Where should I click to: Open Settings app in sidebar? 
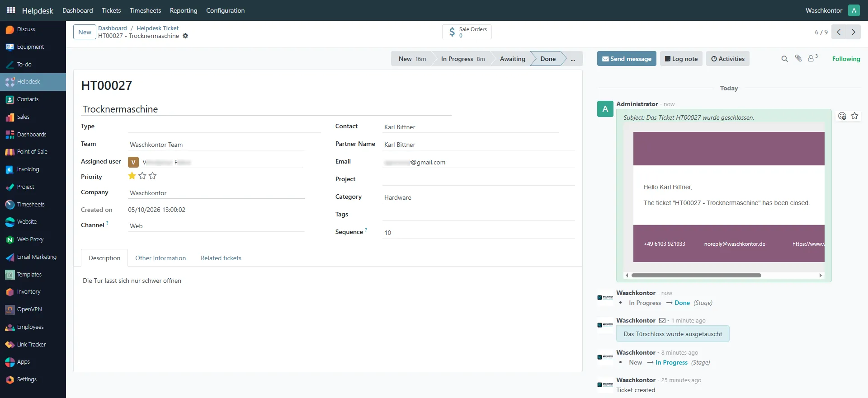[33, 379]
